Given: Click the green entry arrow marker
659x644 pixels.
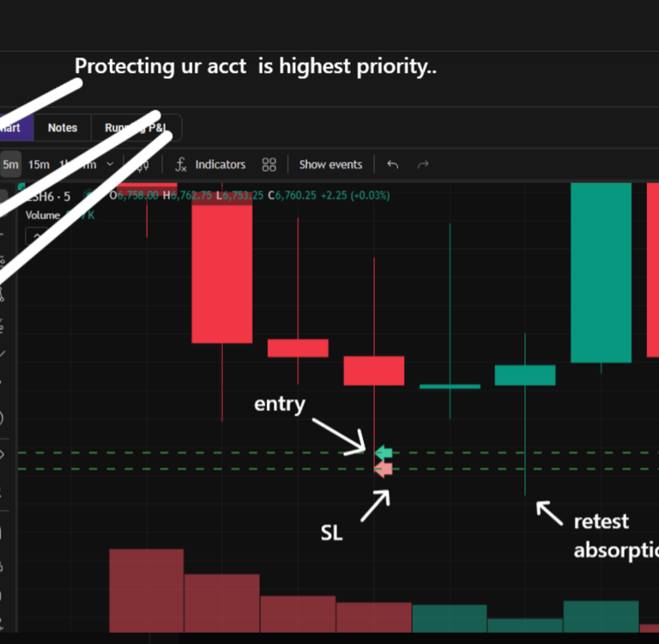Looking at the screenshot, I should pos(384,453).
